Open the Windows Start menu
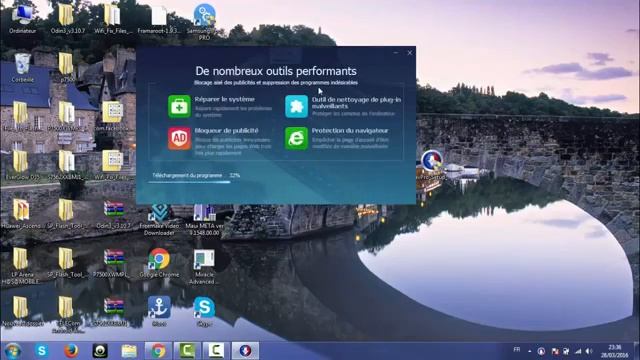Screen dimensions: 640x360 click(x=12, y=351)
